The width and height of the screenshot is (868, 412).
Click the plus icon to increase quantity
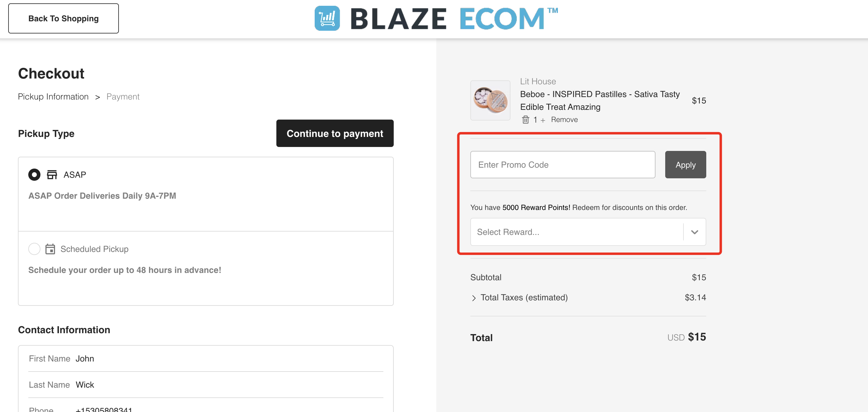point(542,120)
